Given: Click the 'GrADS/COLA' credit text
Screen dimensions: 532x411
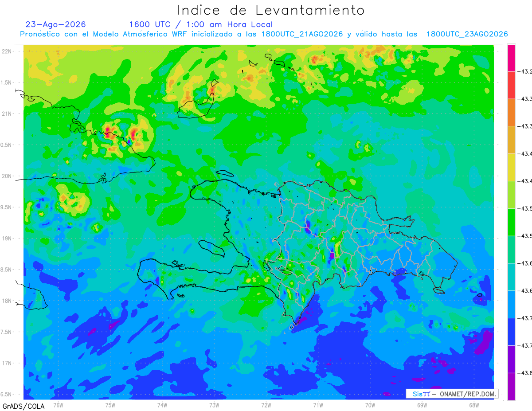Looking at the screenshot, I should click(x=23, y=406).
